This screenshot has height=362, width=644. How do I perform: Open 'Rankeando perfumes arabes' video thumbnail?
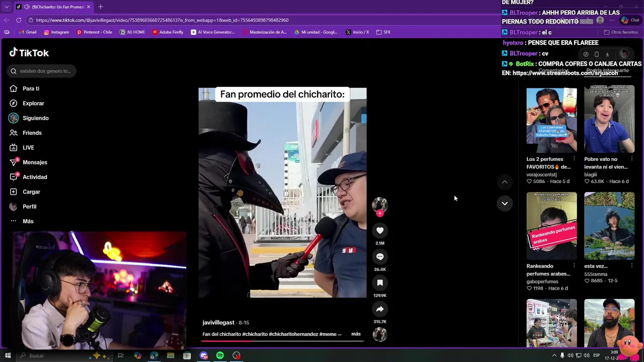click(x=551, y=226)
